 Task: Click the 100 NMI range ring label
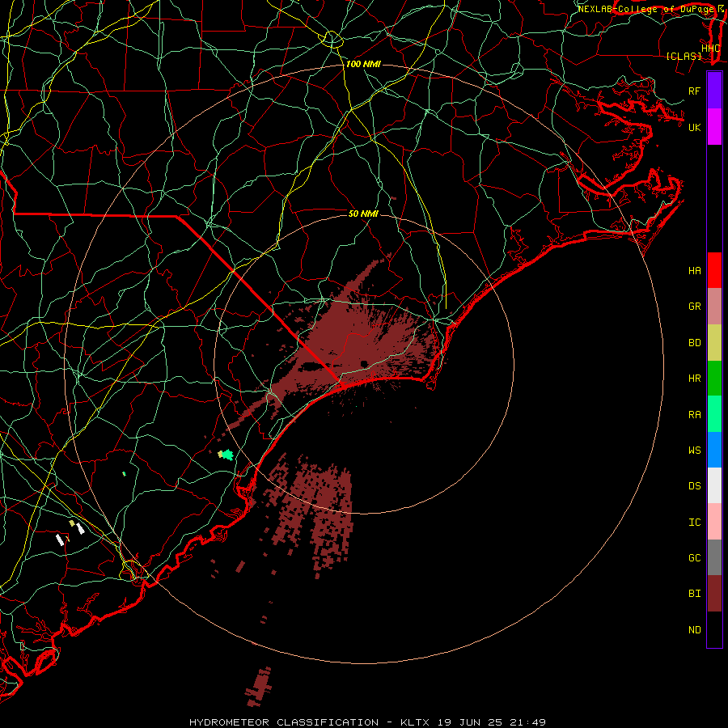point(363,64)
